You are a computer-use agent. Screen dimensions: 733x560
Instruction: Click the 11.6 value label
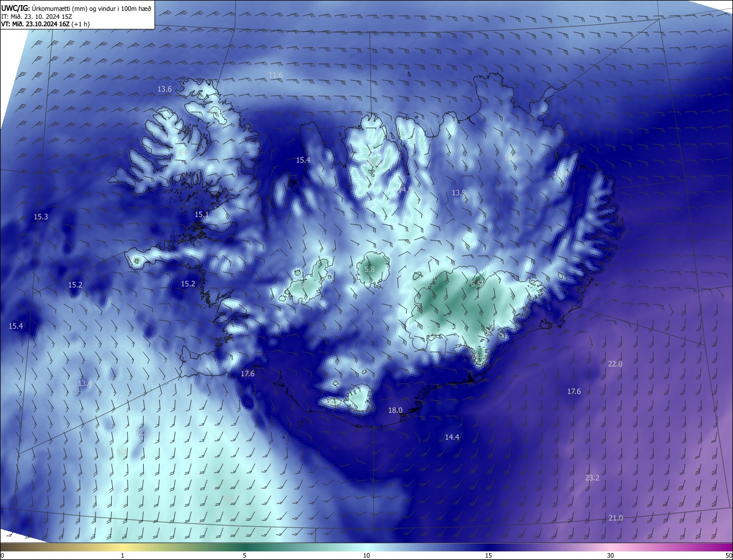(x=275, y=75)
